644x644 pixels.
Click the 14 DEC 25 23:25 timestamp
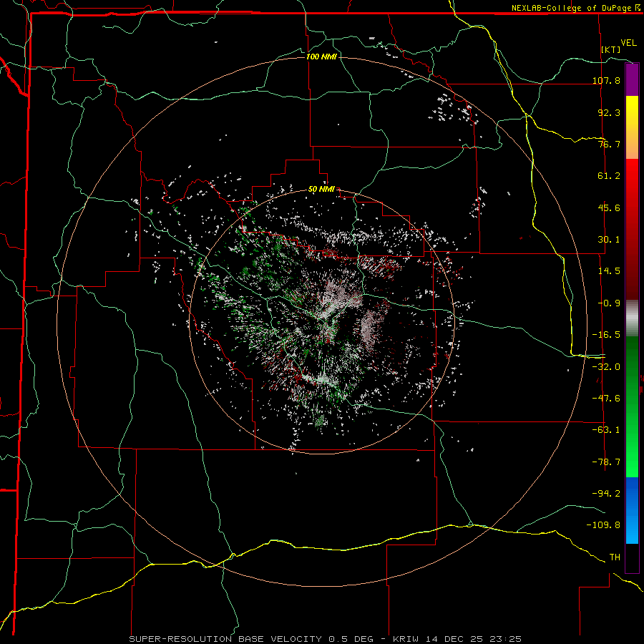click(474, 639)
